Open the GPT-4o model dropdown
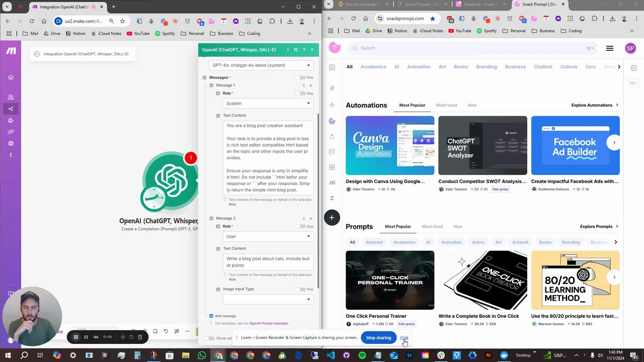Image resolution: width=644 pixels, height=362 pixels. [261, 65]
